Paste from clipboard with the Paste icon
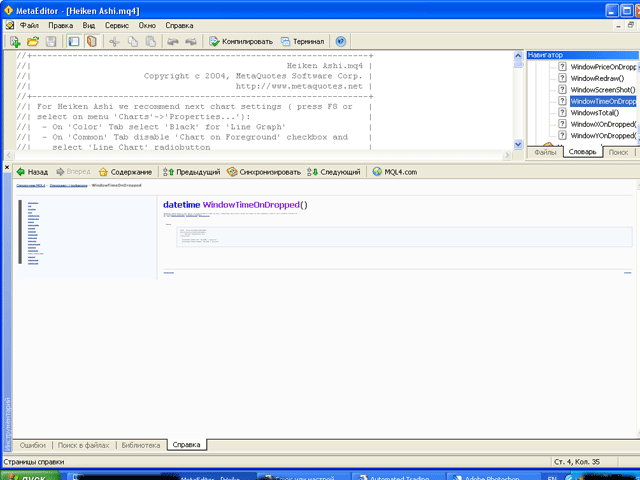Viewport: 640px width, 480px height. tap(151, 41)
